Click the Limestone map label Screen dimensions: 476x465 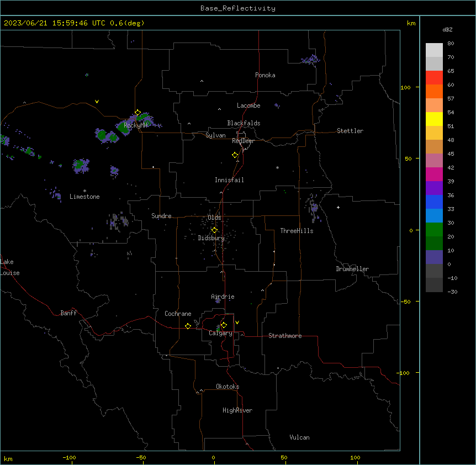click(84, 197)
